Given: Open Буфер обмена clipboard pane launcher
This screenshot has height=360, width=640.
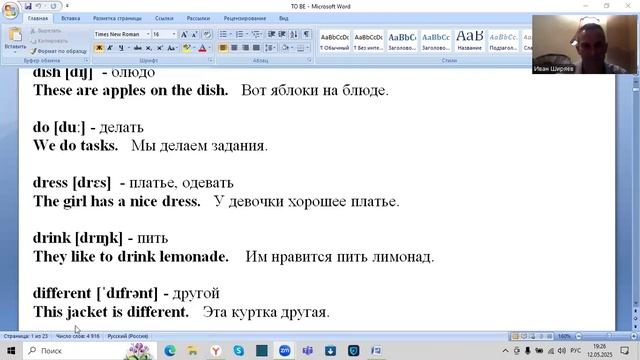Looking at the screenshot, I should pyautogui.click(x=87, y=60).
